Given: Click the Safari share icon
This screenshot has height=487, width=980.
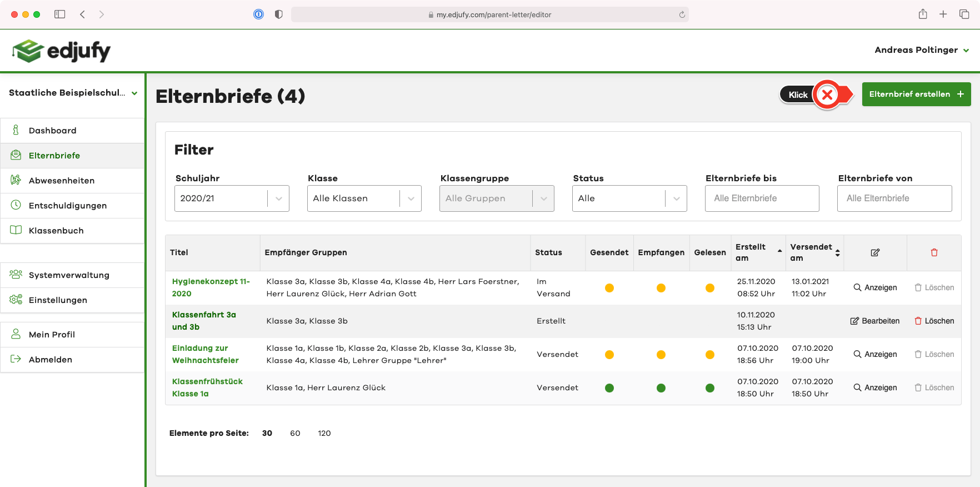Looking at the screenshot, I should tap(923, 14).
